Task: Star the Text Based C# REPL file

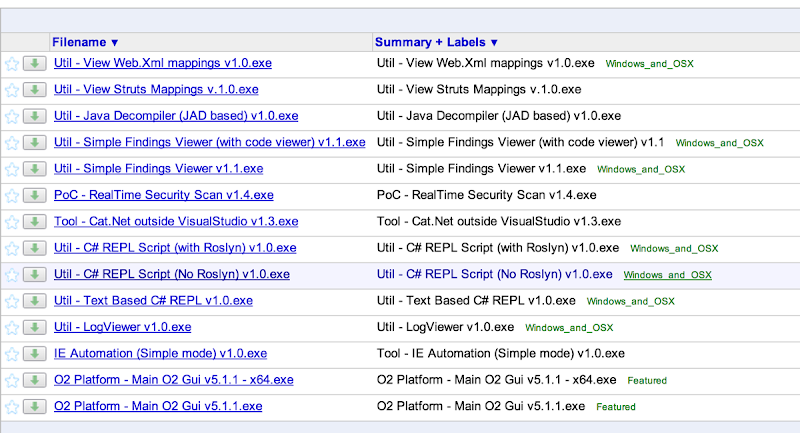Action: (12, 301)
